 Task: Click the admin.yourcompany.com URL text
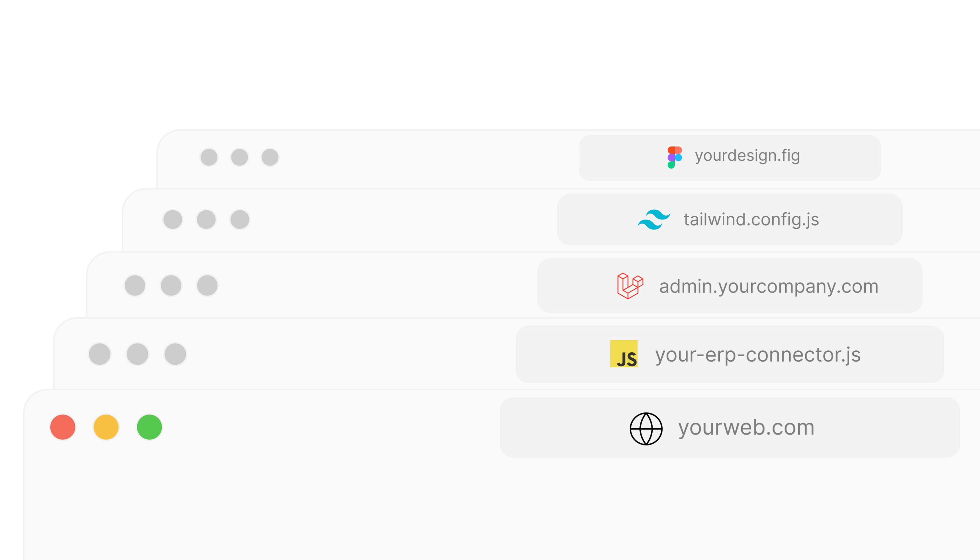click(x=769, y=287)
